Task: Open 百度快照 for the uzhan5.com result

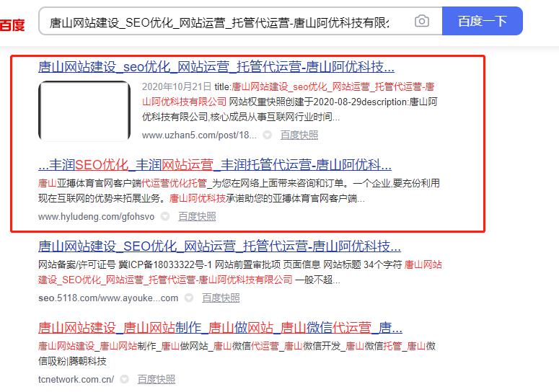Action: pos(299,135)
